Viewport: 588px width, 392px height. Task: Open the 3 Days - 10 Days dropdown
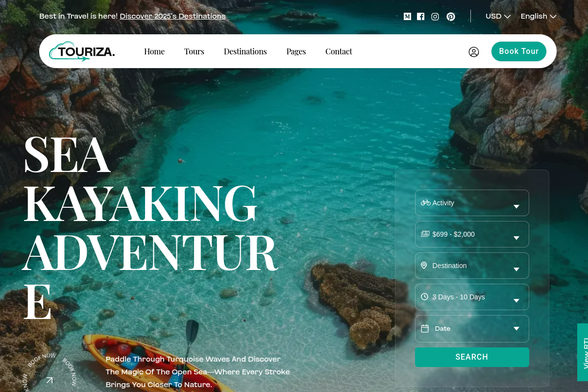click(472, 297)
